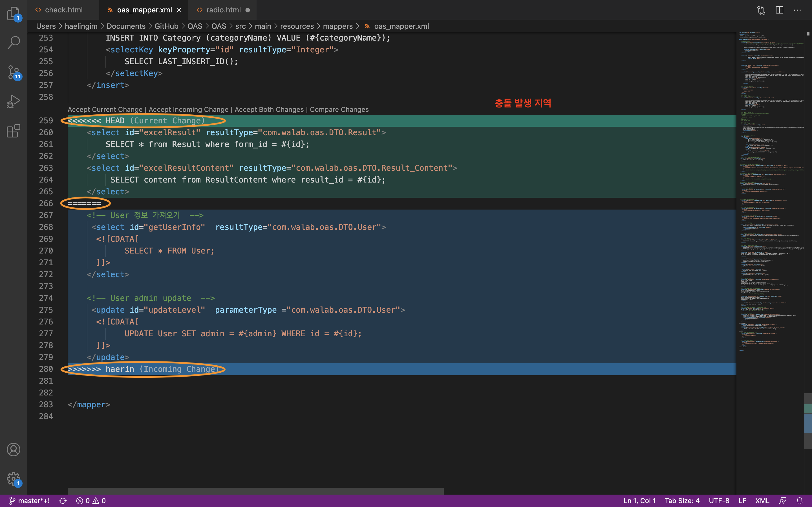Viewport: 812px width, 507px height.
Task: Split the editor to the right
Action: pos(780,10)
